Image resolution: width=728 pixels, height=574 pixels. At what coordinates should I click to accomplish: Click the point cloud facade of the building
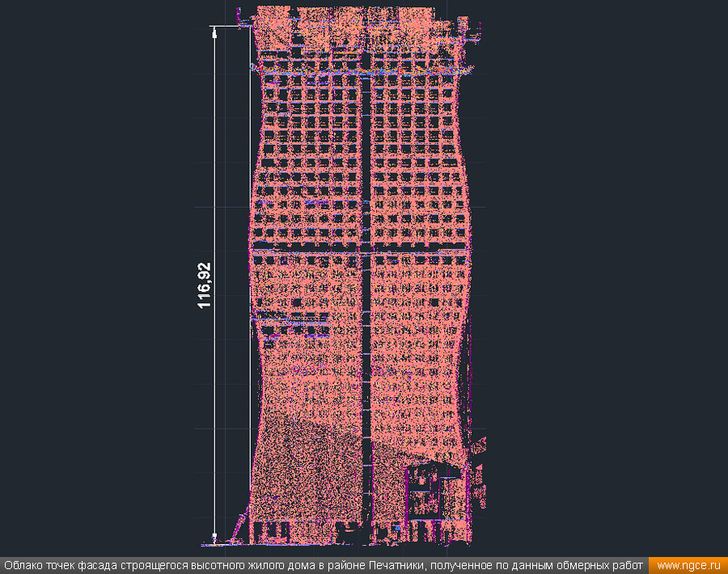click(362, 276)
